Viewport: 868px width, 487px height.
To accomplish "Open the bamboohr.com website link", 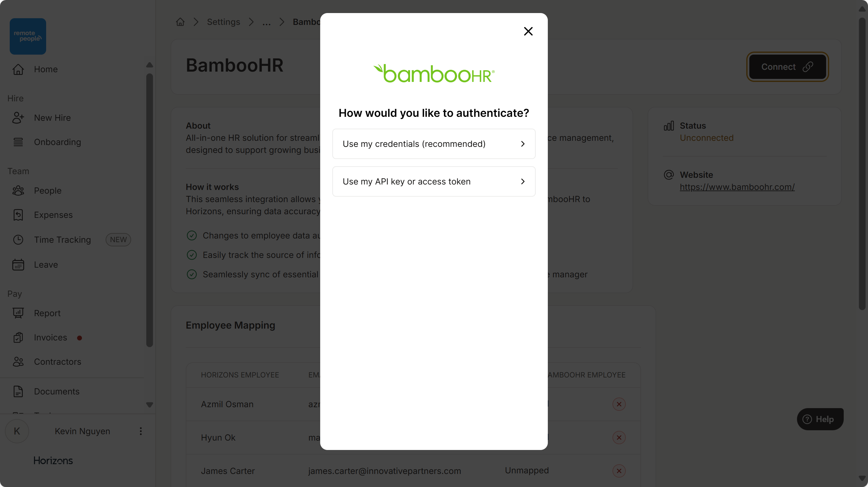I will [737, 187].
